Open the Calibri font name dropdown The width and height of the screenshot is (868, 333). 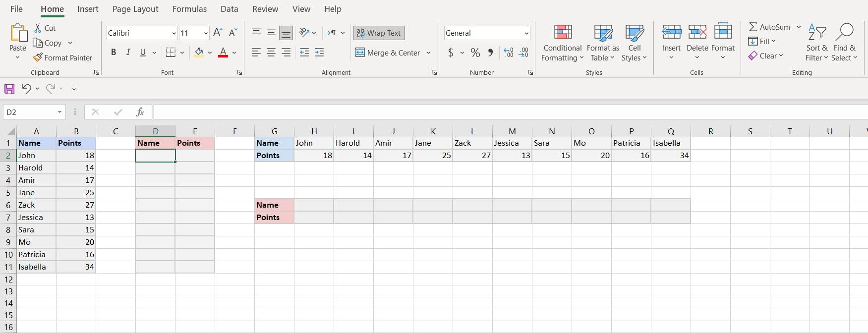[174, 33]
